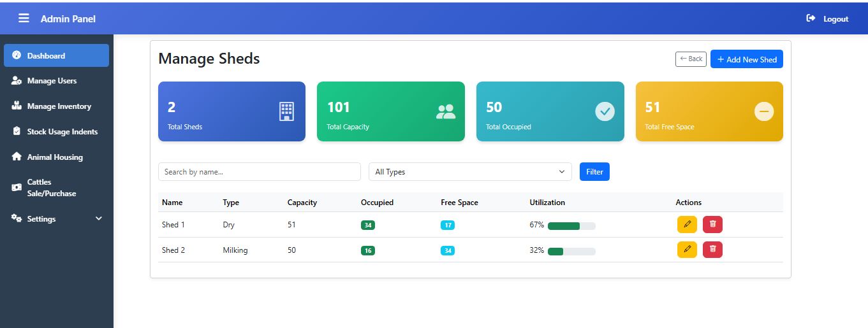Click the Settings gears icon

point(17,218)
